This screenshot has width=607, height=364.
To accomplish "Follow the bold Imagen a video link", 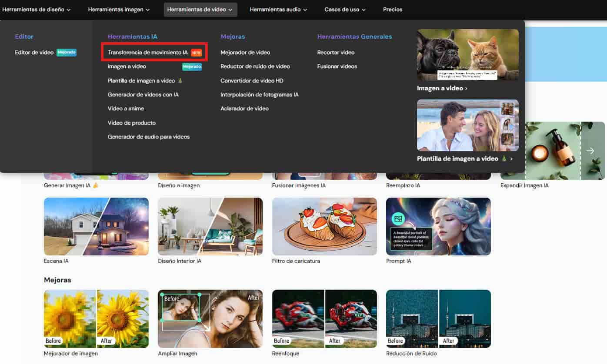I will 442,88.
